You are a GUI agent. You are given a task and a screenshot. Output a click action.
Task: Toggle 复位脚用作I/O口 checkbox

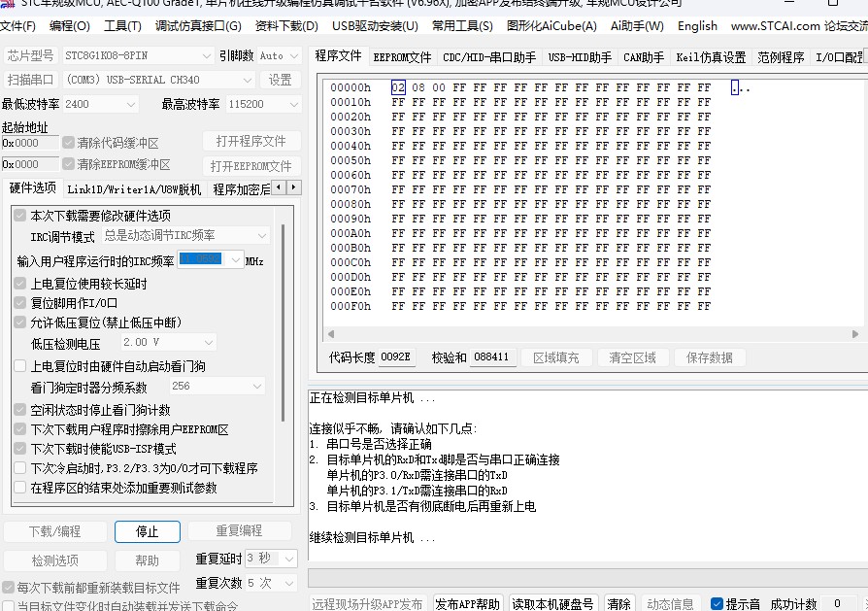point(20,302)
